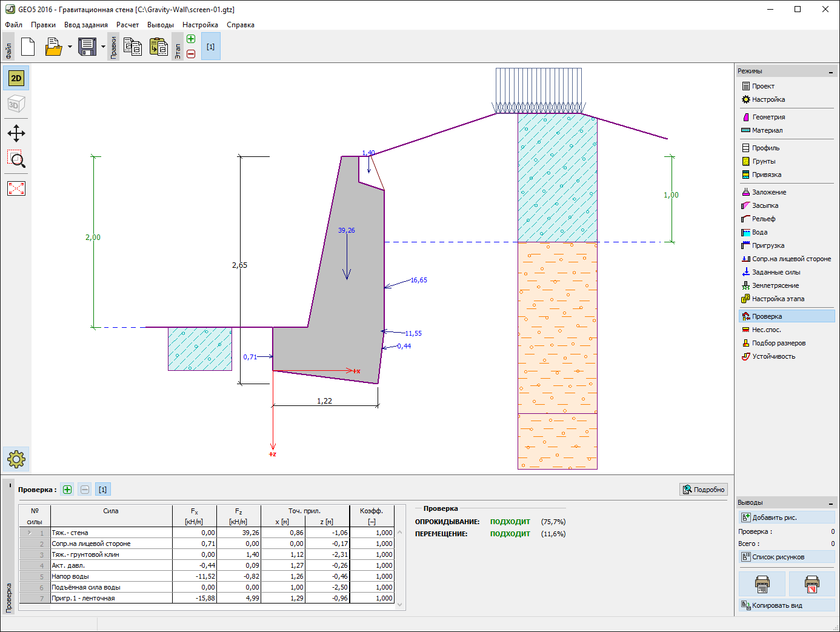
Task: Click the Open file folder icon
Action: pyautogui.click(x=54, y=47)
